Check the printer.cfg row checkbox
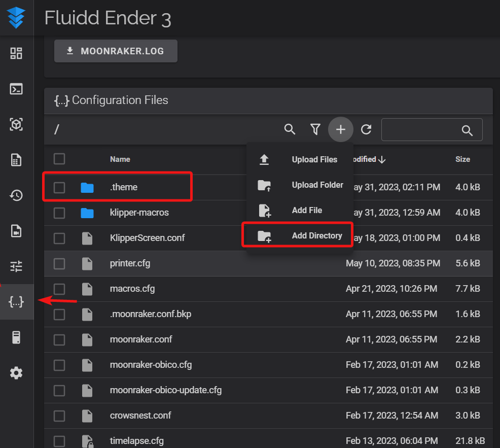Viewport: 500px width, 448px height. pyautogui.click(x=59, y=263)
